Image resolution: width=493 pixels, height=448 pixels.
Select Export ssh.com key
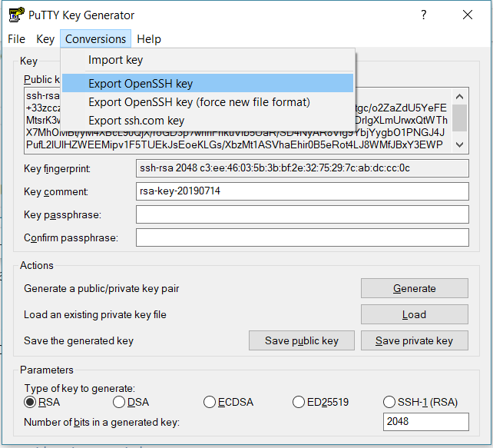click(207, 121)
